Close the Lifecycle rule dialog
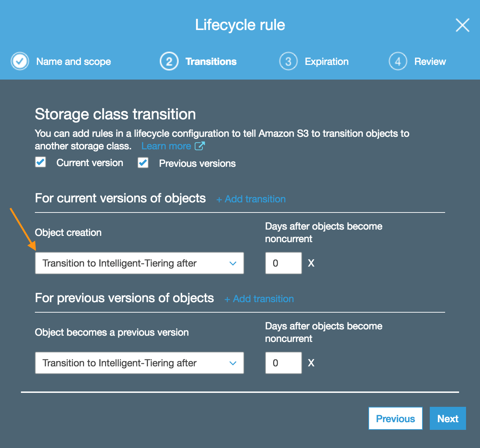 (462, 25)
